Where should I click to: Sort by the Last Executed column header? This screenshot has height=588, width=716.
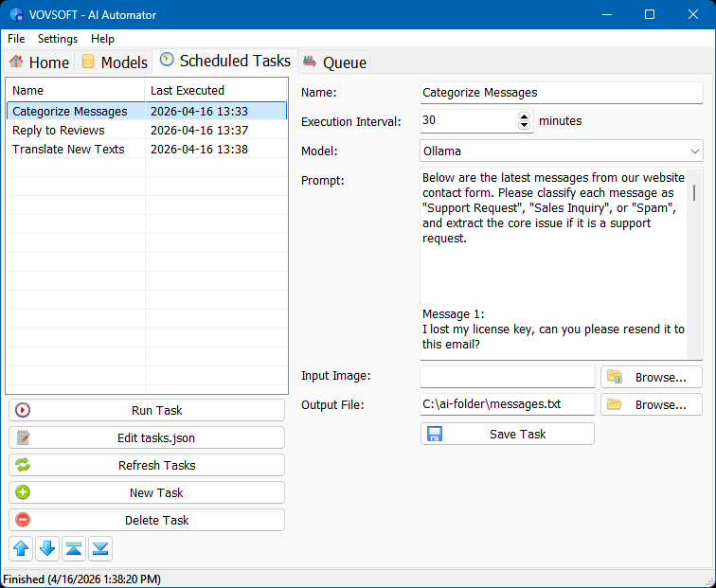click(x=216, y=90)
